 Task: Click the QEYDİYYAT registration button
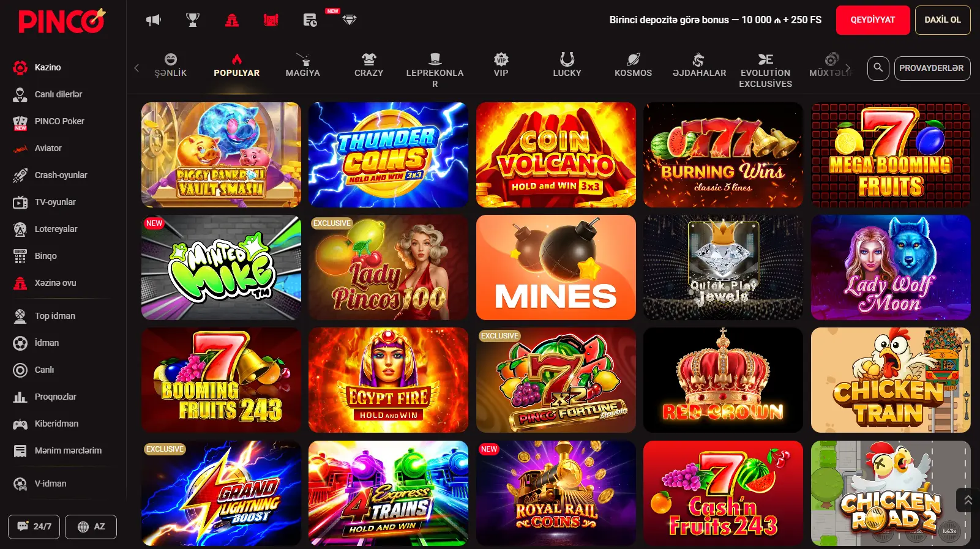tap(873, 20)
